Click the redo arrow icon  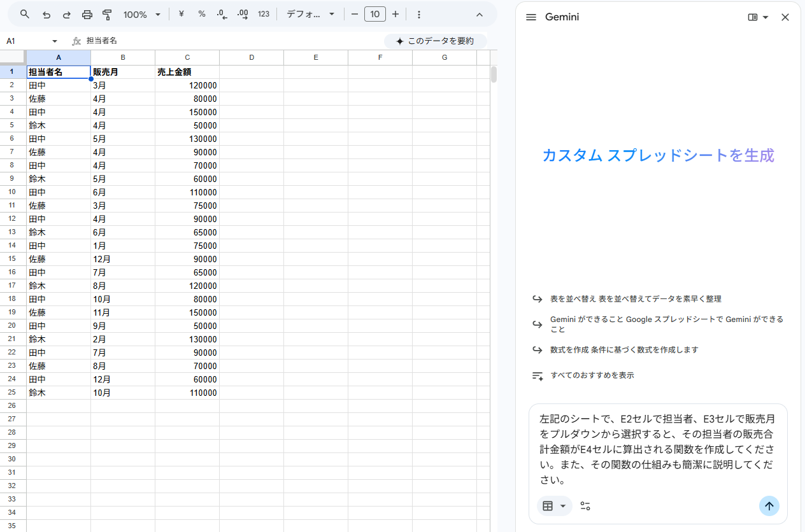click(x=67, y=14)
